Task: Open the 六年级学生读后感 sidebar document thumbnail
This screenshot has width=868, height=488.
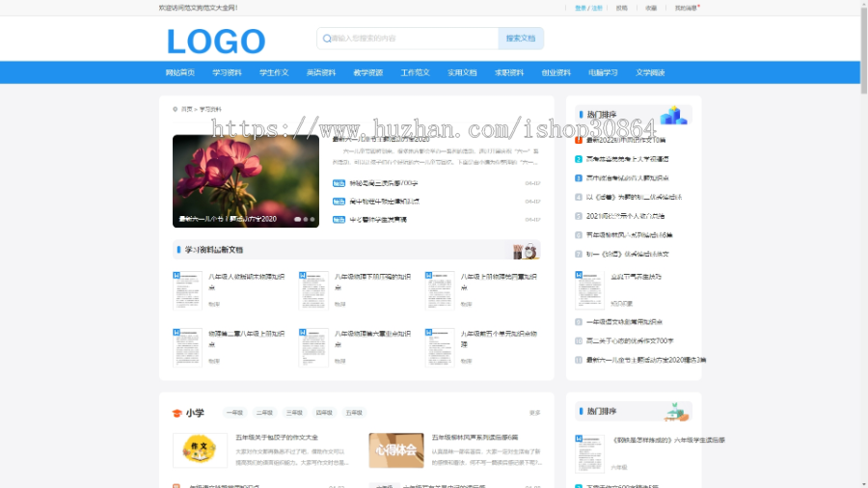Action: click(x=589, y=453)
